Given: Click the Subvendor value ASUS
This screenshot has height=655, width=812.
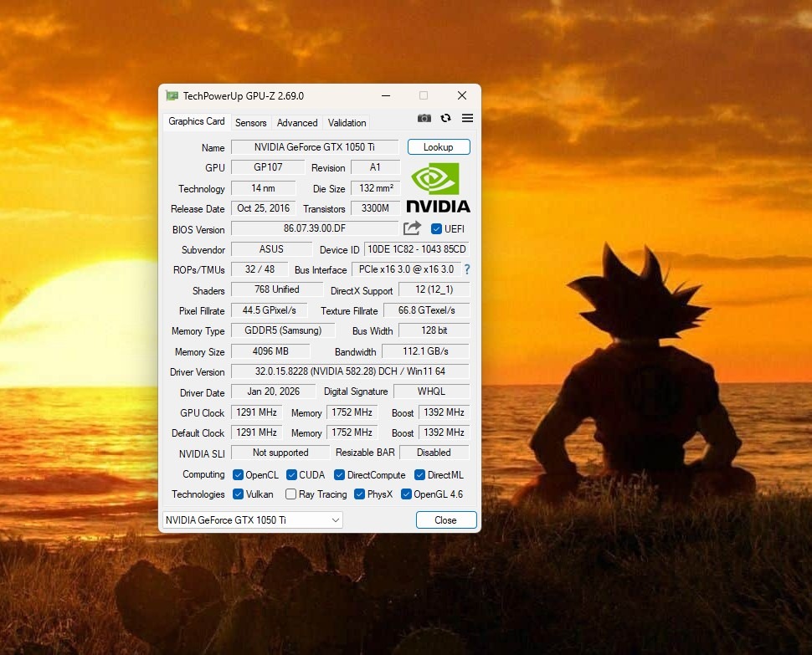Looking at the screenshot, I should pyautogui.click(x=271, y=248).
